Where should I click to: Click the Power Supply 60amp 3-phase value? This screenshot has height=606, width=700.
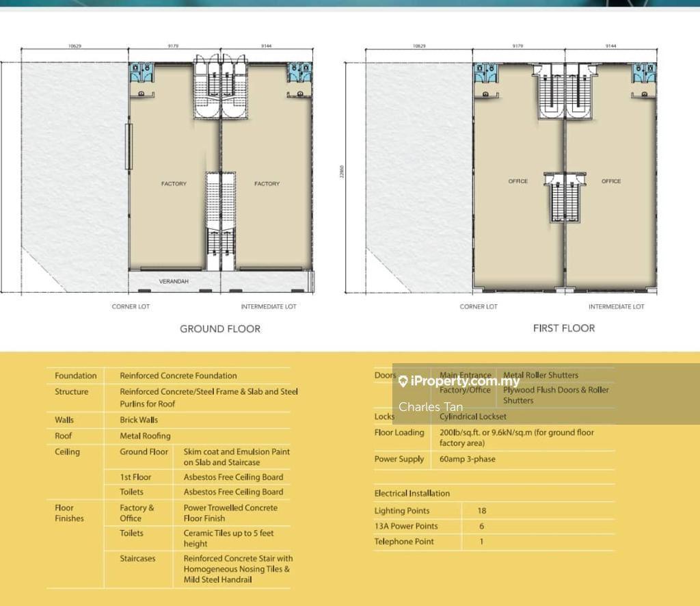(x=468, y=459)
